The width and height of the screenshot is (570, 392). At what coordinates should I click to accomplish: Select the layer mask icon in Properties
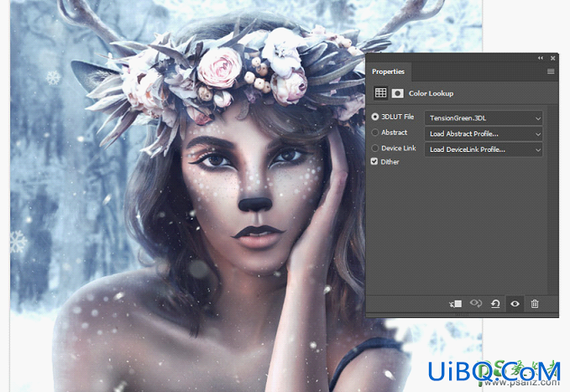click(x=397, y=93)
